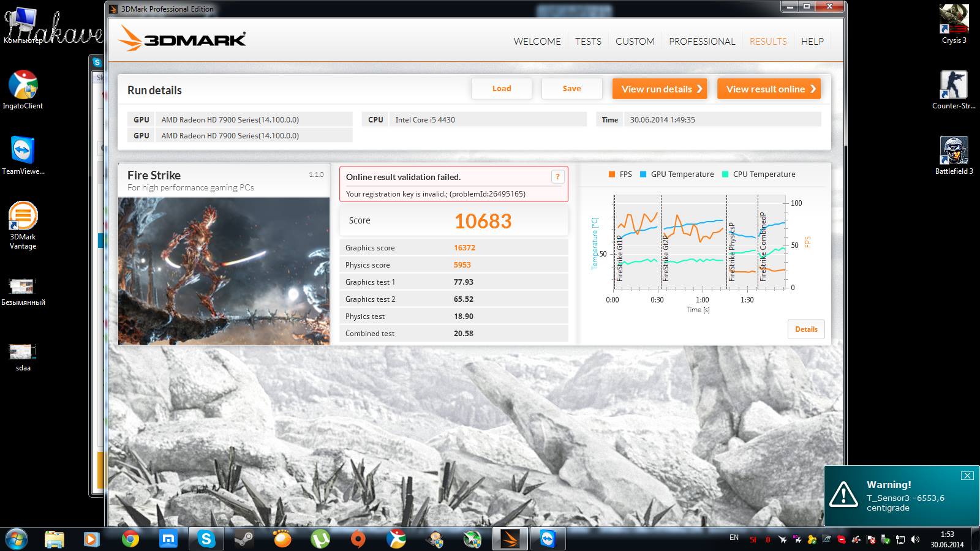Click the volume speaker tray icon
The image size is (980, 551).
[x=914, y=540]
